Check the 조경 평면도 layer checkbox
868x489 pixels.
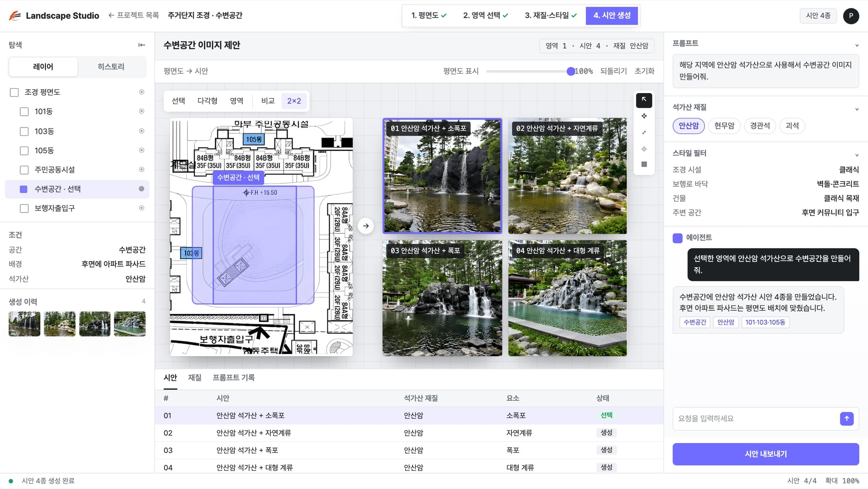(x=14, y=92)
